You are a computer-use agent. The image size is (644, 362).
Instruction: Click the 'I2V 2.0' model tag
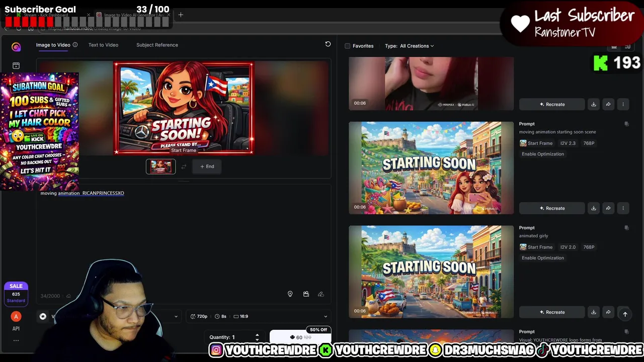click(568, 247)
